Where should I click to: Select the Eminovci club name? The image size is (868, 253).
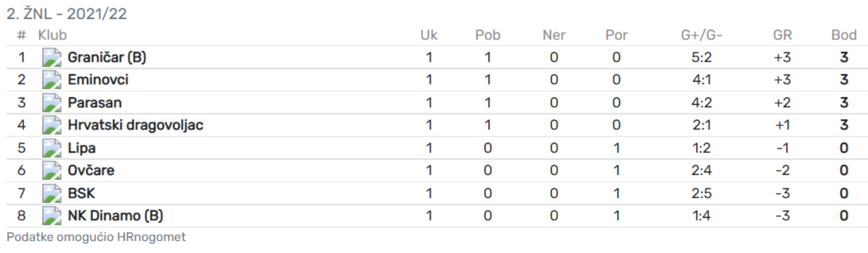(98, 80)
